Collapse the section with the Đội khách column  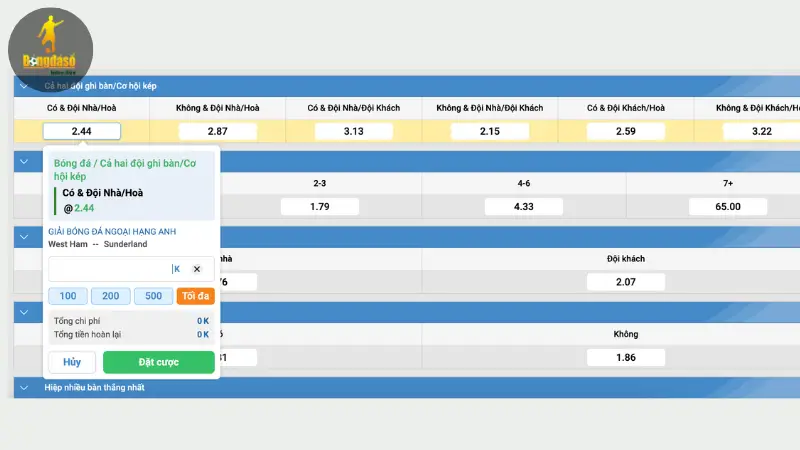(x=23, y=237)
